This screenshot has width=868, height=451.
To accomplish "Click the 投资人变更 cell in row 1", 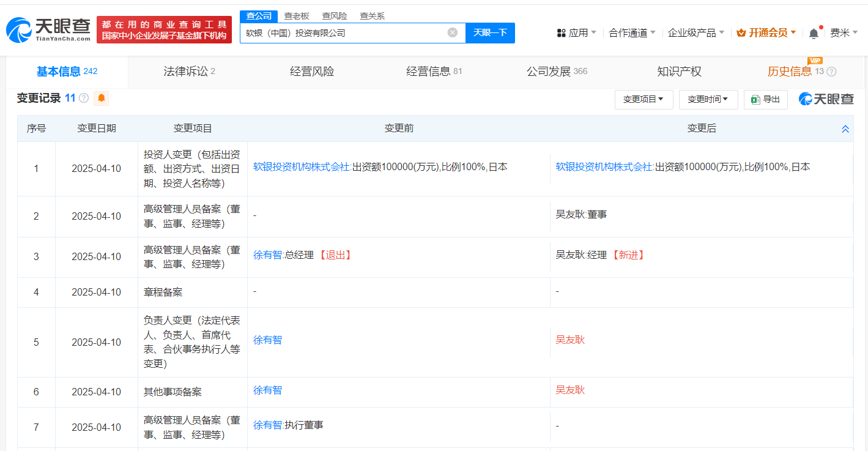I will point(192,168).
